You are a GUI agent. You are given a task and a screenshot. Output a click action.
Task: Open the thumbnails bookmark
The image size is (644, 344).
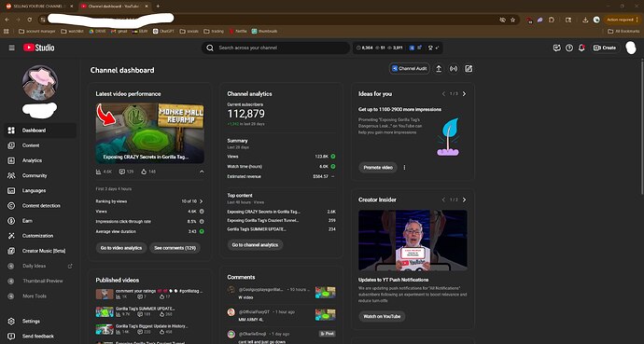coord(264,31)
